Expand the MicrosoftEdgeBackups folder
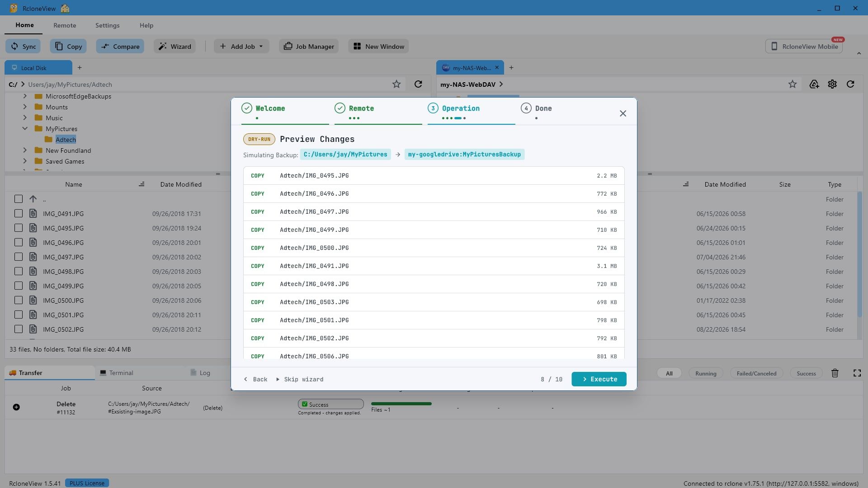 tap(25, 96)
